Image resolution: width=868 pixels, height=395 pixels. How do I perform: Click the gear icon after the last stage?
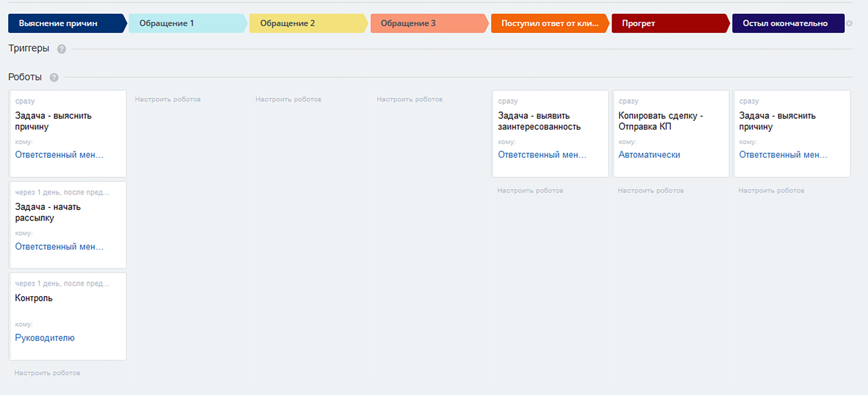849,23
